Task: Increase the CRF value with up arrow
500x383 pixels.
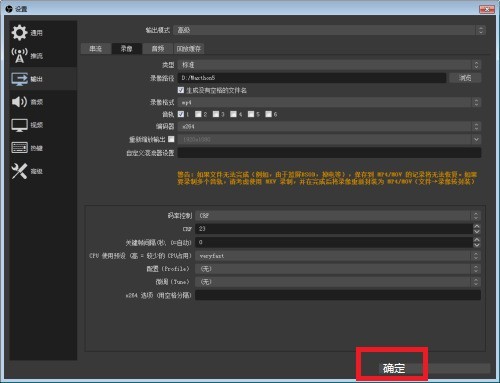Action: [x=477, y=226]
